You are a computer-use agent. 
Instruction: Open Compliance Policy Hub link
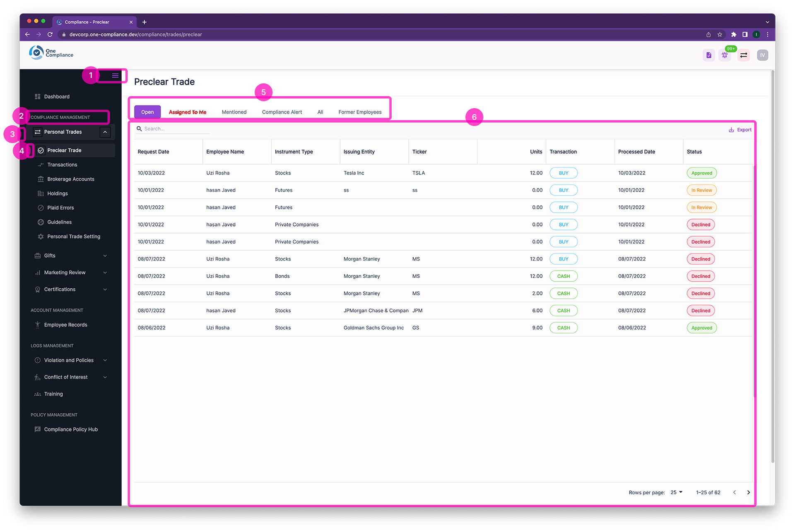71,429
